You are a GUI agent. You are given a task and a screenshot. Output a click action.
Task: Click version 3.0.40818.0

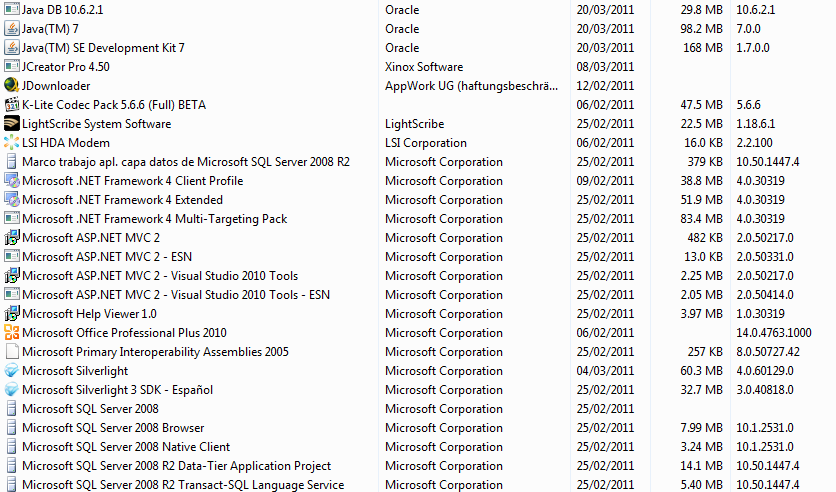pyautogui.click(x=765, y=390)
